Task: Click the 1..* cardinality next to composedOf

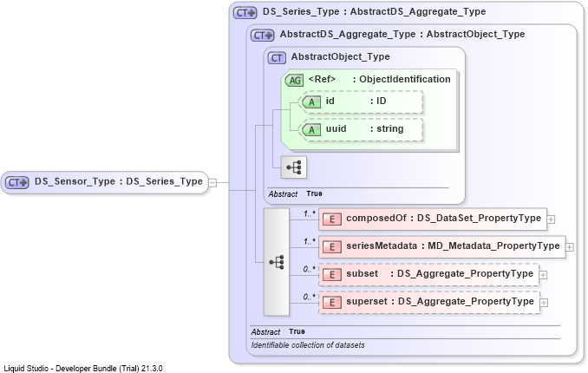Action: [310, 214]
